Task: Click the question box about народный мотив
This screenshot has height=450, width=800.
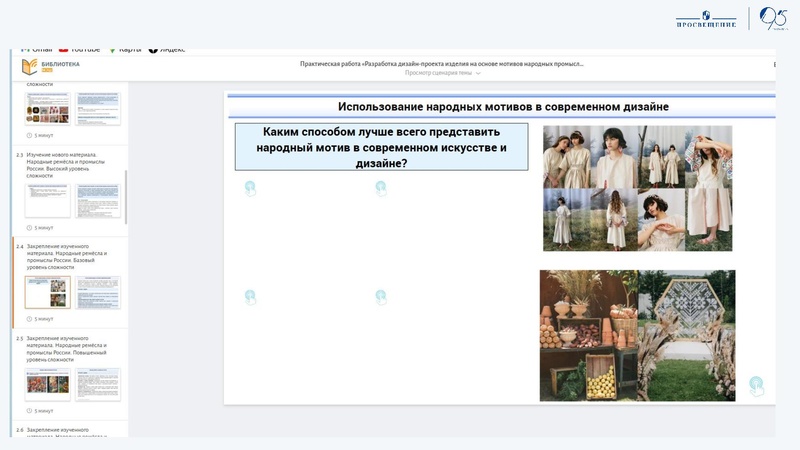Action: click(x=381, y=147)
